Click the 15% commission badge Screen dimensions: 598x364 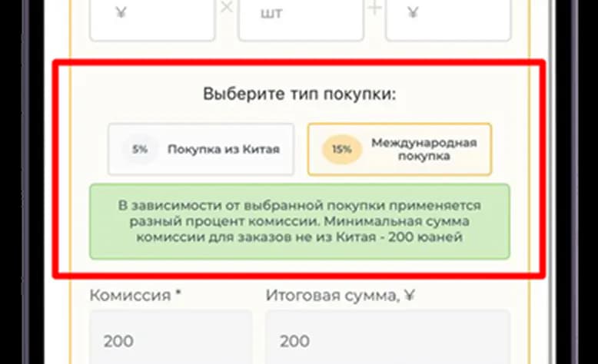tap(342, 150)
